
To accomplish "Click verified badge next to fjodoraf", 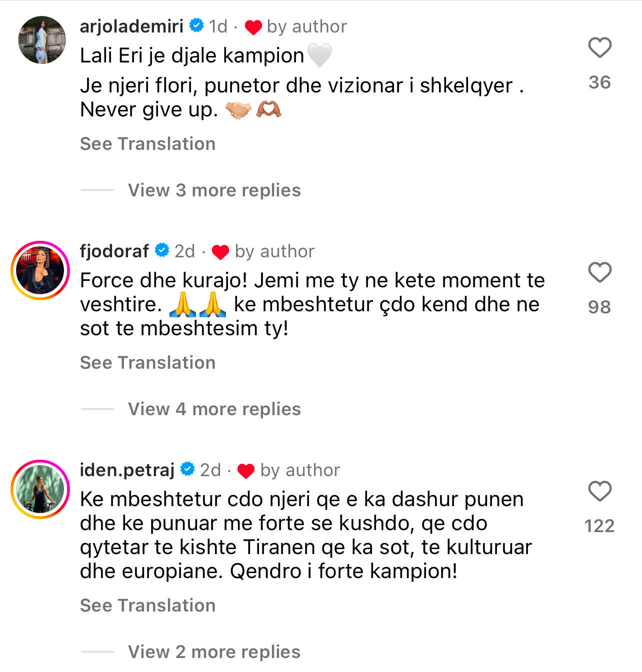I will [x=162, y=250].
